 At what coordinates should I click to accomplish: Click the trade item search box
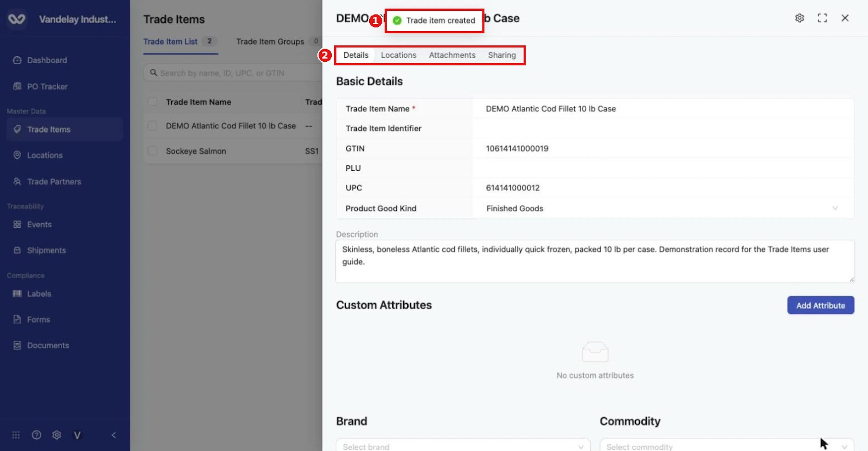233,73
